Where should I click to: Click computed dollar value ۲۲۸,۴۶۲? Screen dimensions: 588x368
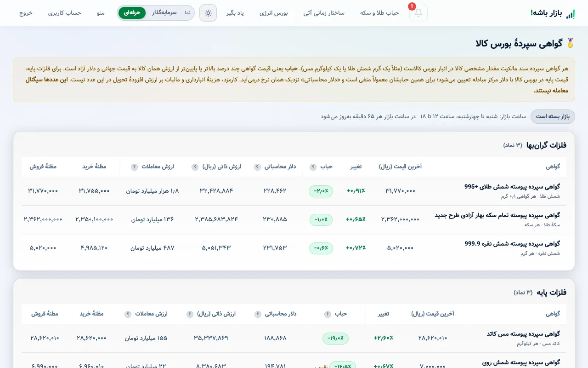[275, 191]
